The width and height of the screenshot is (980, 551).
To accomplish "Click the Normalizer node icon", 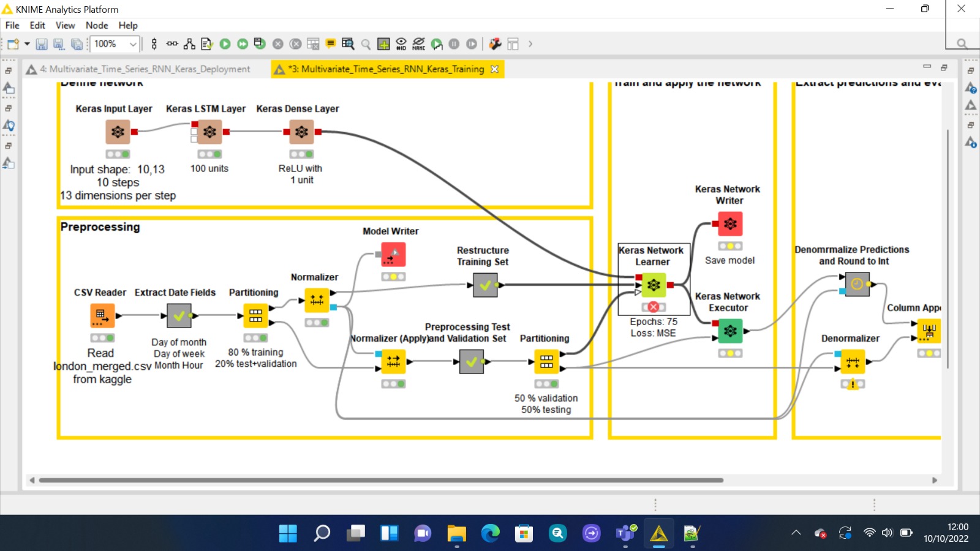I will [x=317, y=300].
